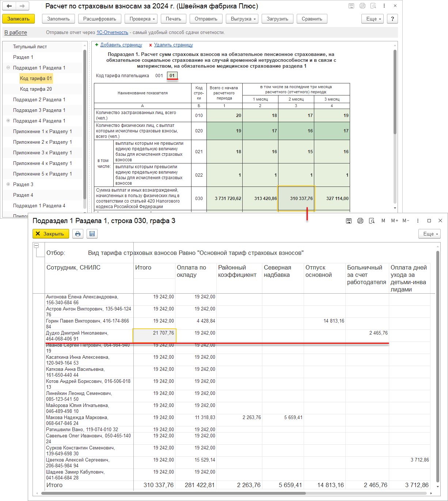The image size is (448, 501).
Task: Click the preview icon in report window title bar
Action: (x=373, y=6)
